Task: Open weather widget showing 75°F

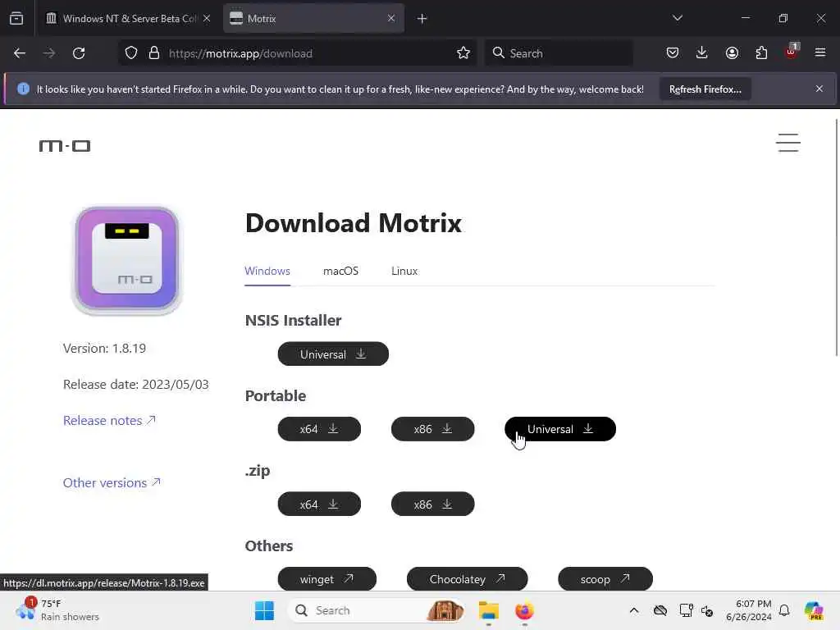Action: [57, 610]
